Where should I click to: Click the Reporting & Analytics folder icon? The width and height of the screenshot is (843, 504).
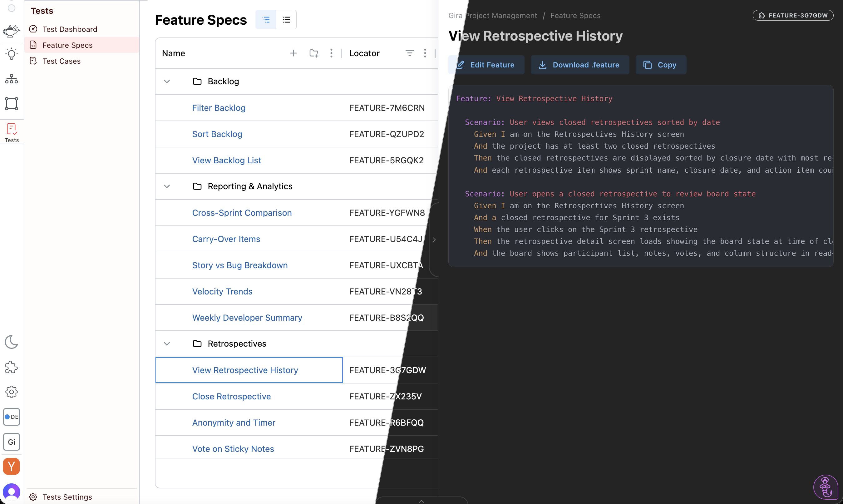coord(197,186)
